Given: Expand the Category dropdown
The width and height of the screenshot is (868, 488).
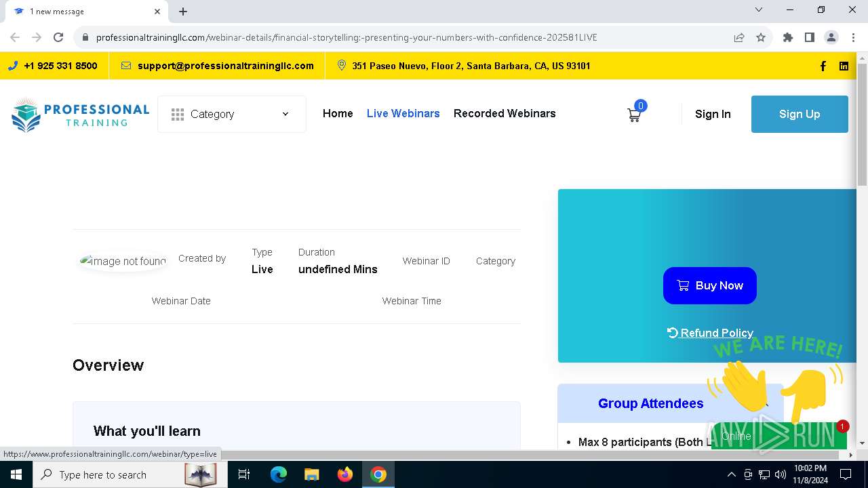Looking at the screenshot, I should [x=232, y=114].
